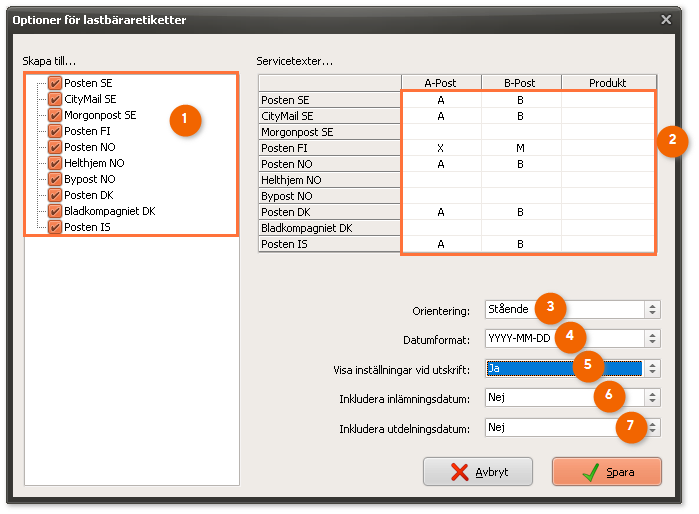The height and width of the screenshot is (514, 699).
Task: Toggle the CityMail SE checkbox
Action: (55, 99)
